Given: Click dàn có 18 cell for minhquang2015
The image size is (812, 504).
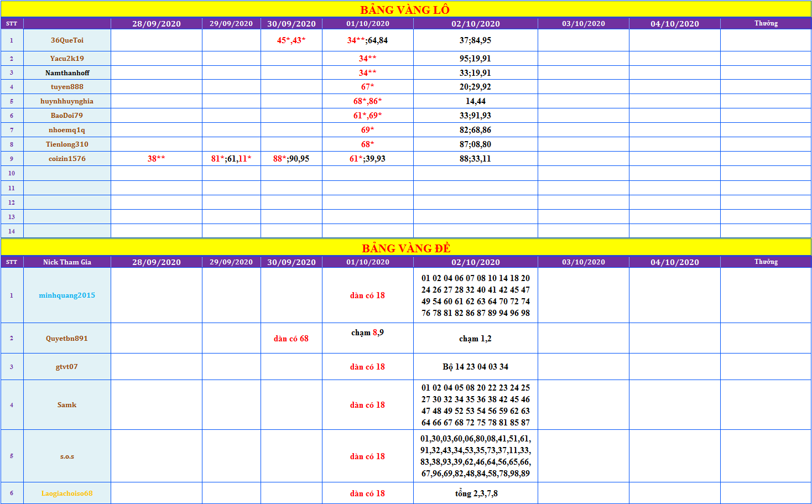Looking at the screenshot, I should point(368,295).
